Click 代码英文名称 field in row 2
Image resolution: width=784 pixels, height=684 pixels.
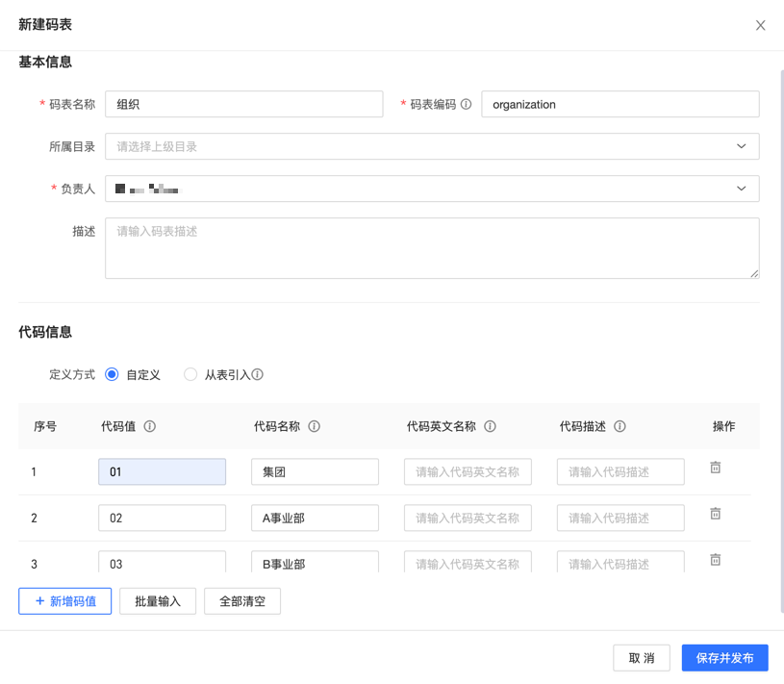pyautogui.click(x=468, y=518)
